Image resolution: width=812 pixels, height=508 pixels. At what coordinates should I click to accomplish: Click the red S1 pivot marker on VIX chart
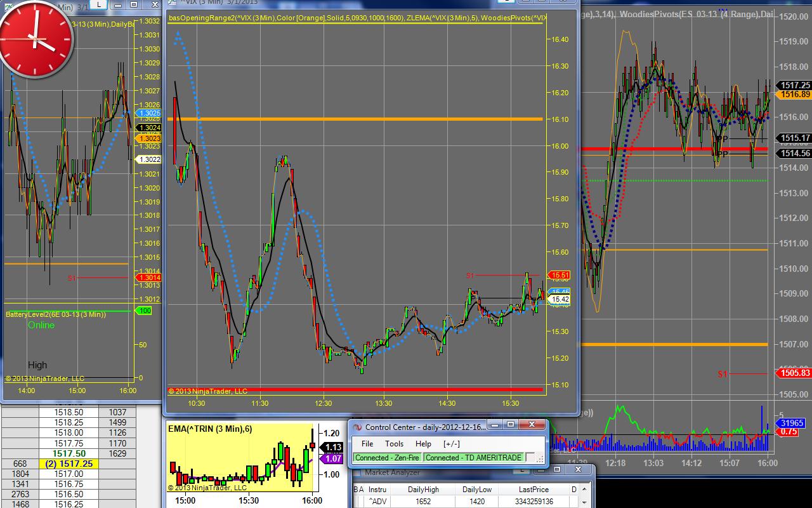pyautogui.click(x=470, y=276)
